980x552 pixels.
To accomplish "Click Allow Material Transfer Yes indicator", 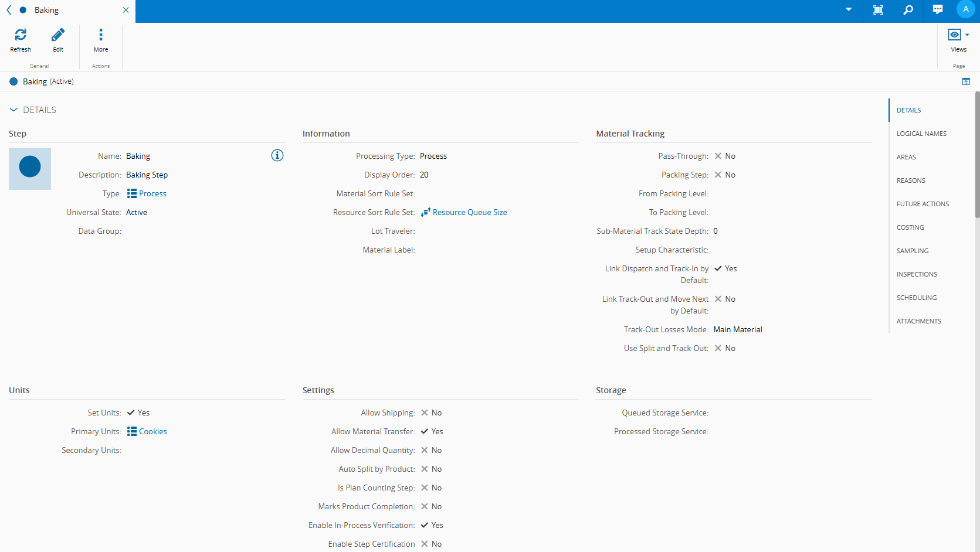I will (x=432, y=431).
